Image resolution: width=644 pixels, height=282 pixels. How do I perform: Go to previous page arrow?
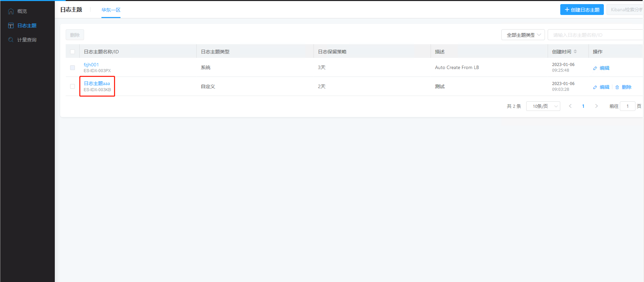tap(570, 106)
